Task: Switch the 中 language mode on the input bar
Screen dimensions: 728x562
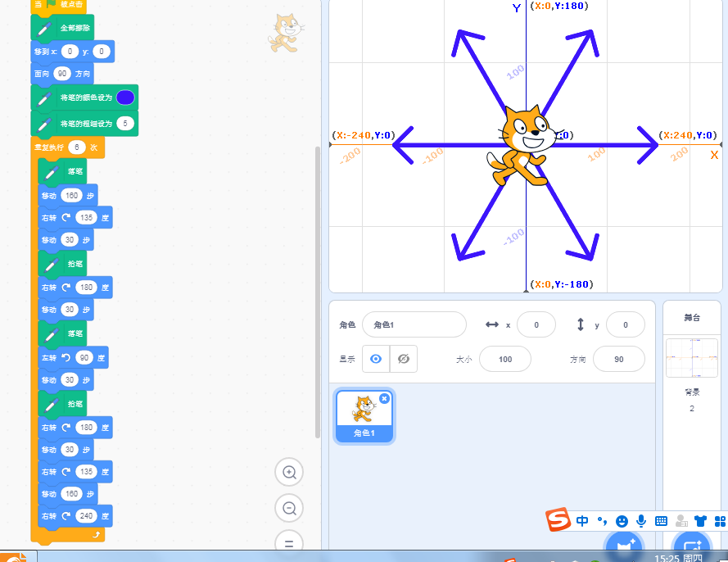Action: 581,521
